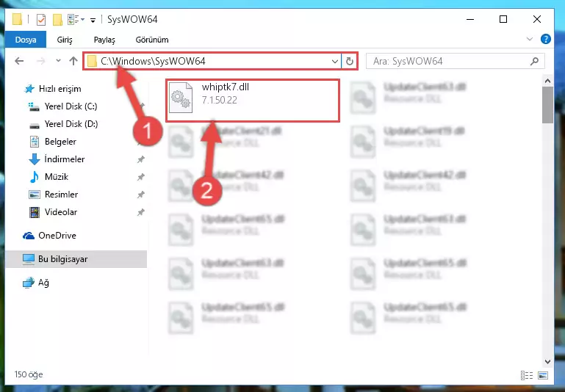Click the folder icon in address bar
The image size is (565, 392).
click(x=93, y=61)
